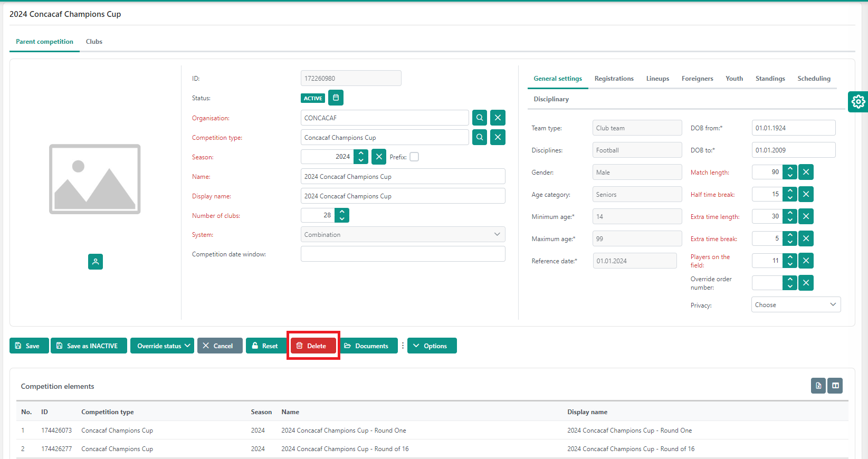The image size is (868, 459).
Task: Clear the Competition type field with X
Action: [498, 137]
